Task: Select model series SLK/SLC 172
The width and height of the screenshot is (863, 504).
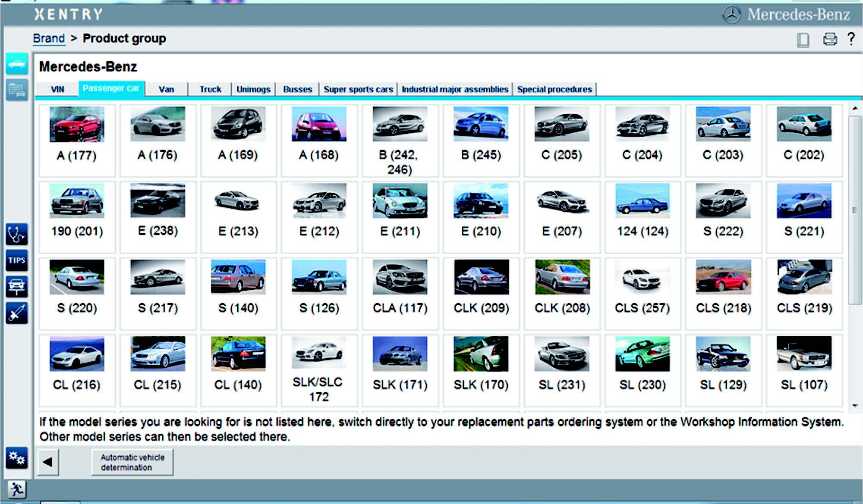Action: pyautogui.click(x=319, y=371)
